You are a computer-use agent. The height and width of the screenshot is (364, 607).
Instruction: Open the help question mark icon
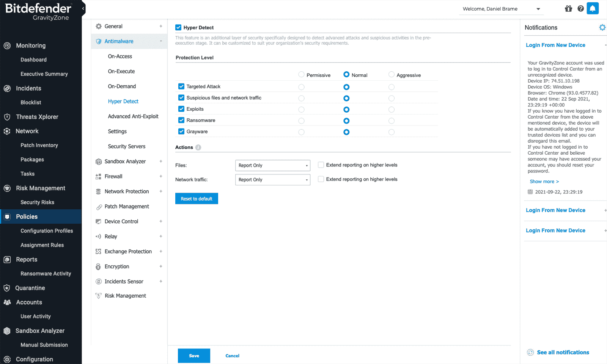(x=580, y=8)
